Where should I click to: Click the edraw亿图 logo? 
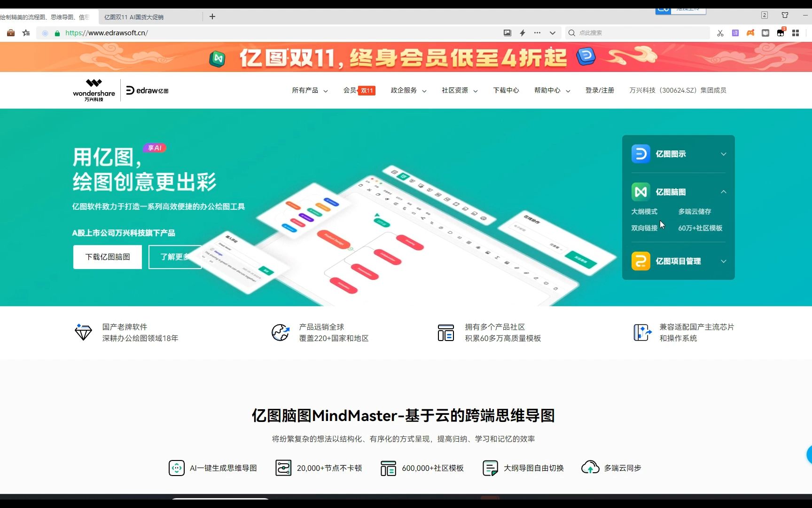[x=147, y=90]
